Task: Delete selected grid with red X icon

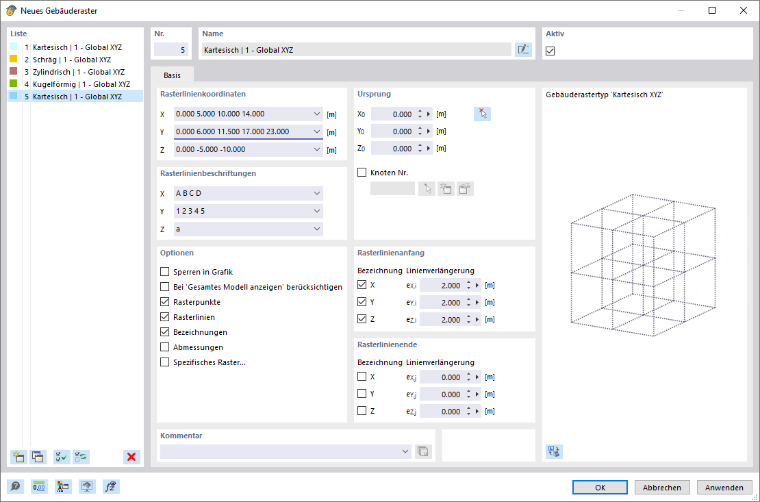Action: coord(131,457)
